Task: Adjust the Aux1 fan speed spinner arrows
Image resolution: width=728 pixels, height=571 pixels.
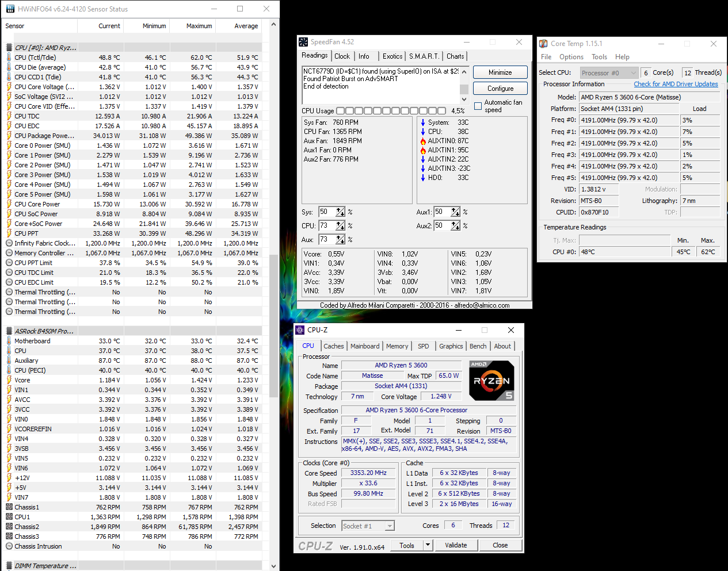Action: tap(456, 212)
